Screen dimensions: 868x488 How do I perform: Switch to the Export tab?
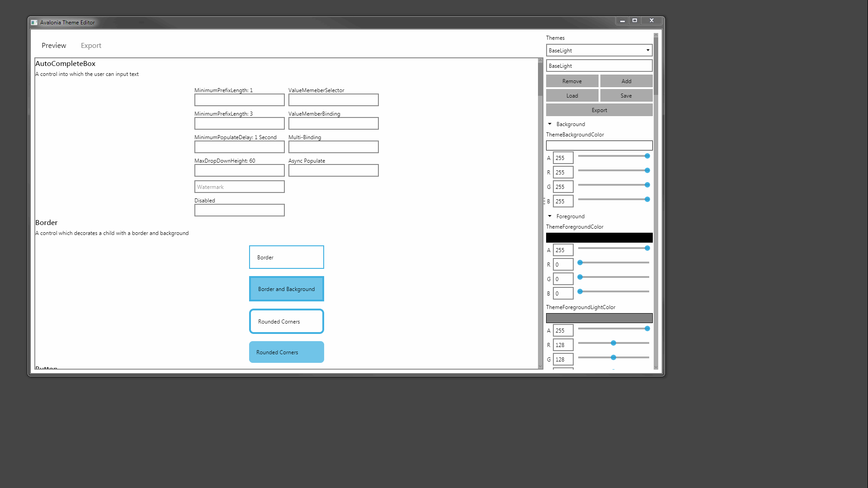point(91,46)
